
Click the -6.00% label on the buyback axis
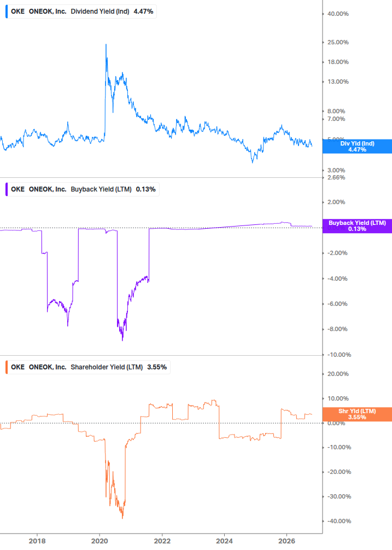click(337, 304)
